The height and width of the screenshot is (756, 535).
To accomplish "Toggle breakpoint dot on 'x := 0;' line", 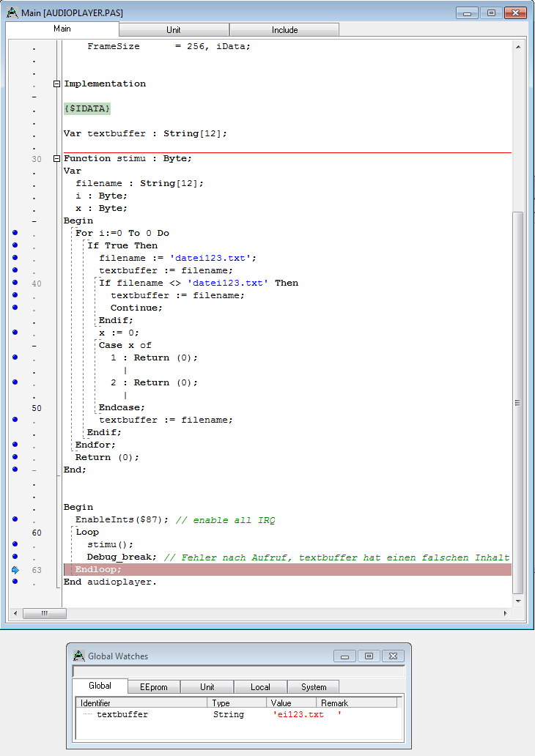I will 15,332.
